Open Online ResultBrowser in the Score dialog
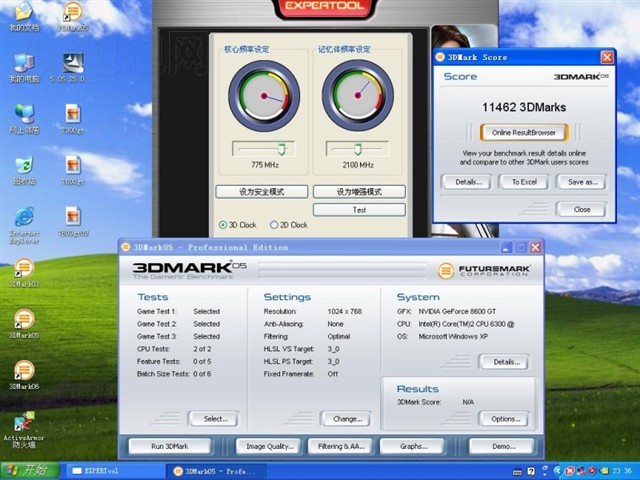 (524, 133)
